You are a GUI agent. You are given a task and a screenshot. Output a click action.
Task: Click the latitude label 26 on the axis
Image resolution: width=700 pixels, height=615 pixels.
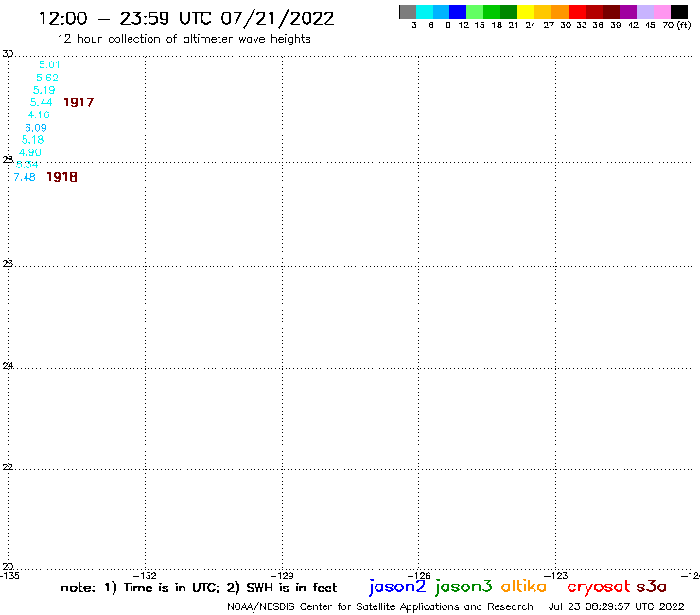(8, 264)
